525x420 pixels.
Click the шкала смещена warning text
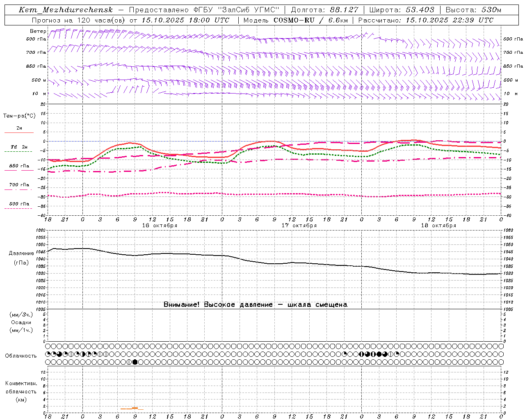(317, 305)
